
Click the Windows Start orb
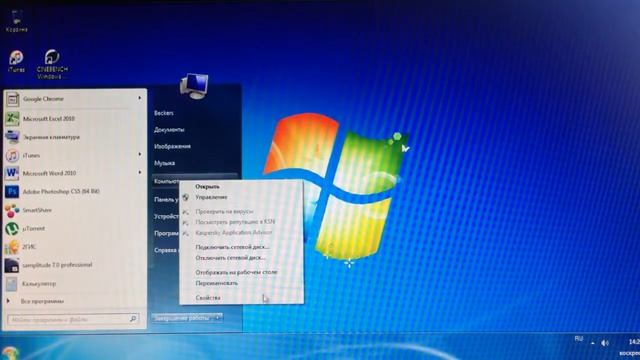click(x=10, y=353)
